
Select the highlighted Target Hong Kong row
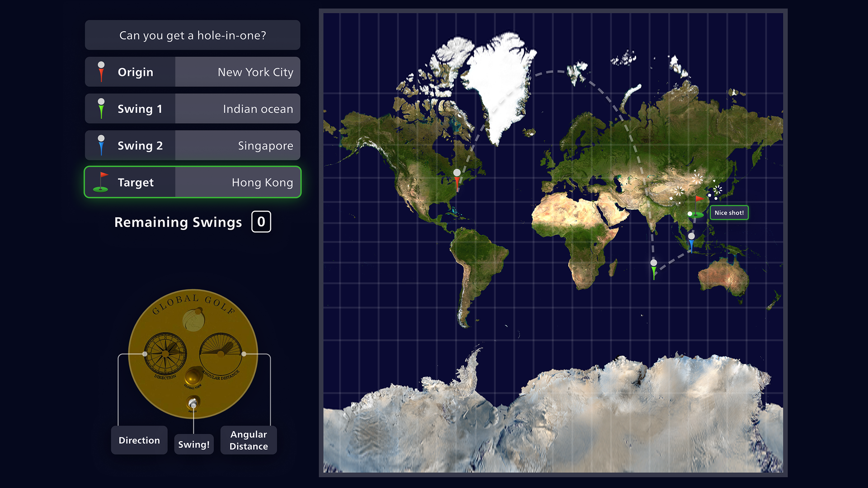[193, 182]
